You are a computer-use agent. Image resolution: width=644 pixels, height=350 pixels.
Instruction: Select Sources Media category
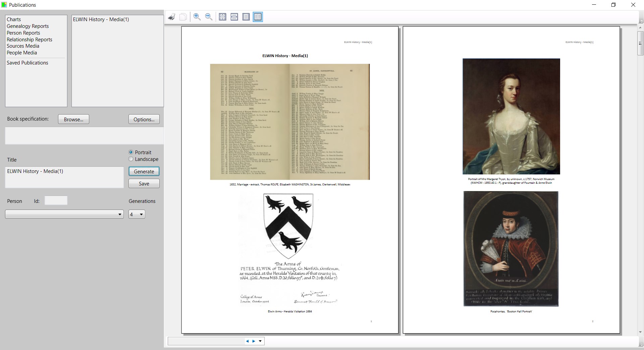[x=23, y=46]
